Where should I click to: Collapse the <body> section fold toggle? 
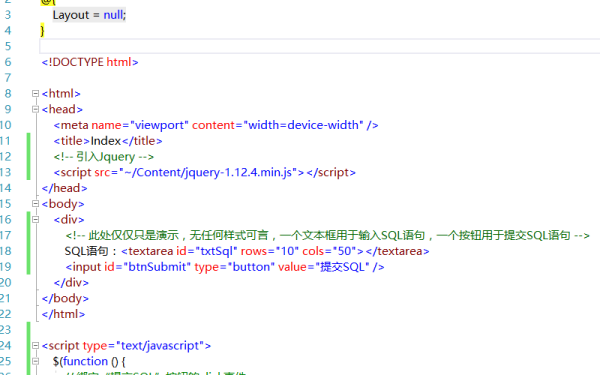35,204
